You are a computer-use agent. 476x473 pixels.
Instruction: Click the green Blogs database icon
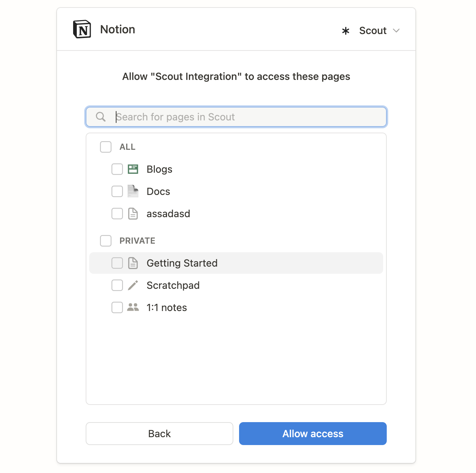(133, 169)
